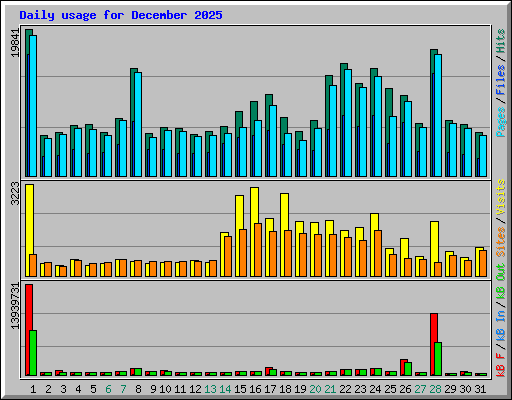The height and width of the screenshot is (400, 512).
Task: Select x-axis day label 30
Action: pos(465,389)
